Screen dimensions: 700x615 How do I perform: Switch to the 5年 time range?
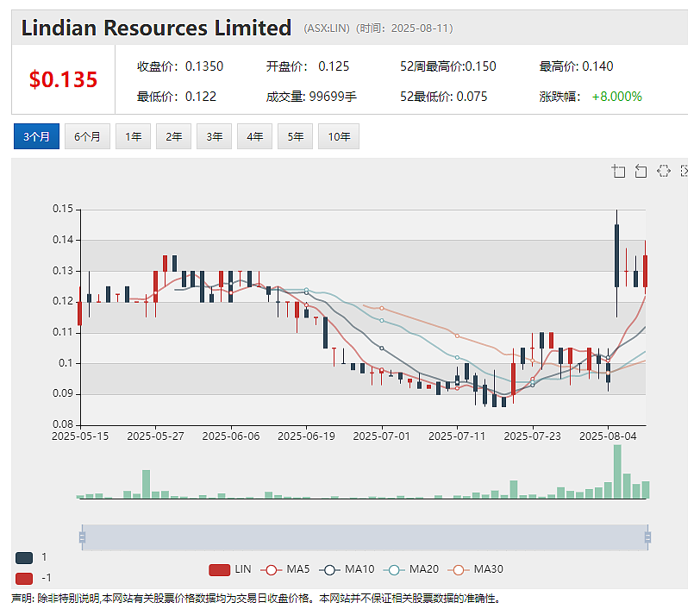295,136
